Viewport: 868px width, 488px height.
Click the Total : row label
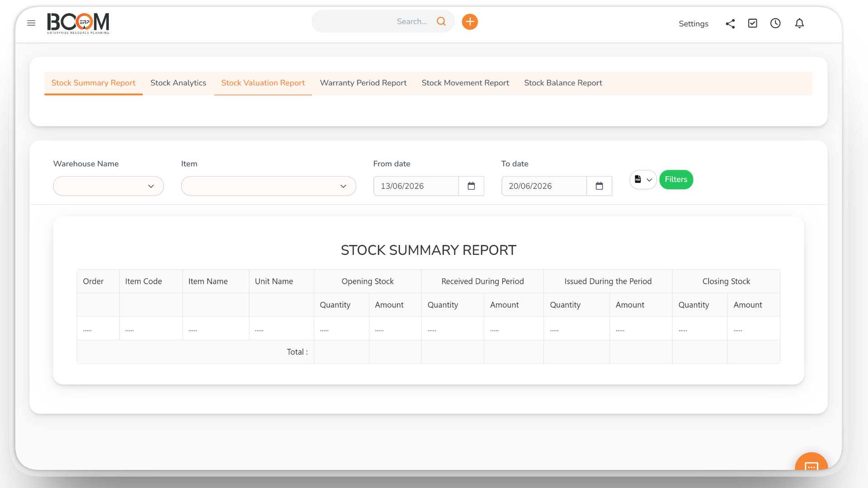(297, 352)
